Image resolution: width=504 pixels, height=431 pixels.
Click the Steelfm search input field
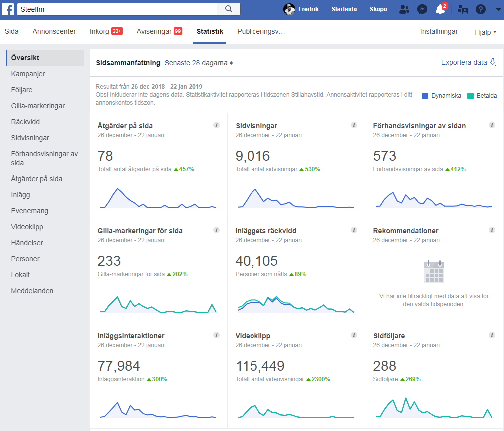click(x=117, y=9)
